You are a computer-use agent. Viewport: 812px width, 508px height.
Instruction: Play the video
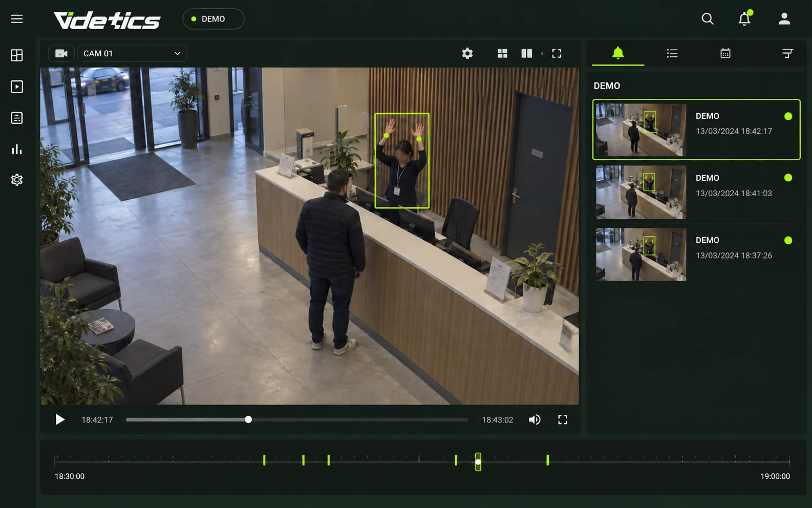[x=60, y=420]
